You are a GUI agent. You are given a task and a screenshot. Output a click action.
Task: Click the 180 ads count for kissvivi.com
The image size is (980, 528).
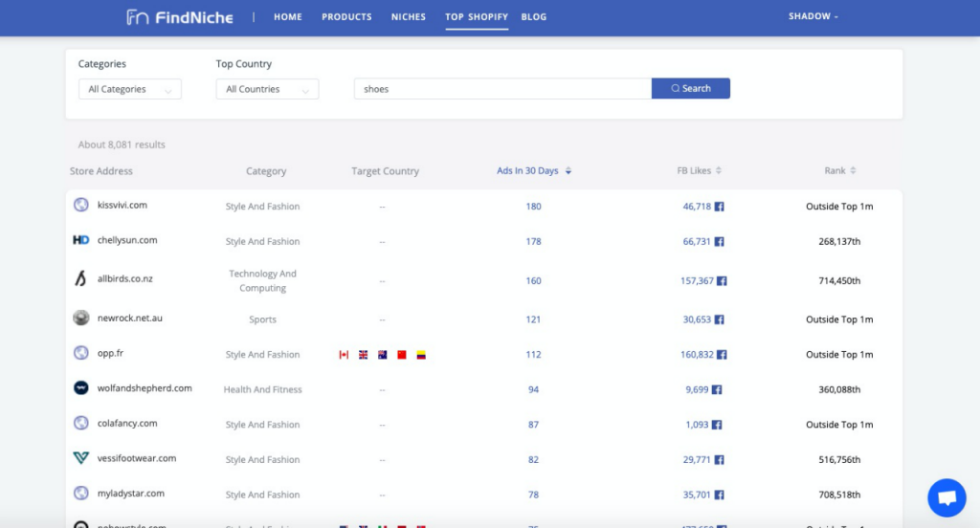(533, 207)
